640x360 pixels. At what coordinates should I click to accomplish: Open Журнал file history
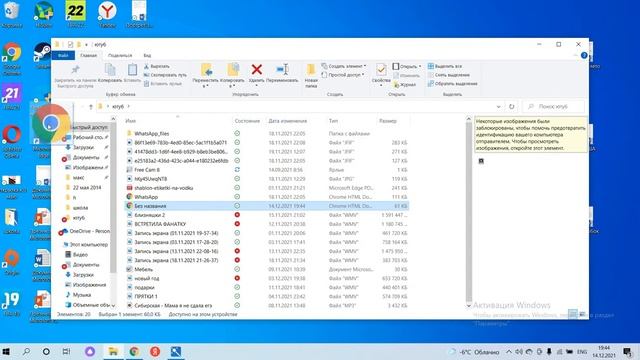point(404,84)
